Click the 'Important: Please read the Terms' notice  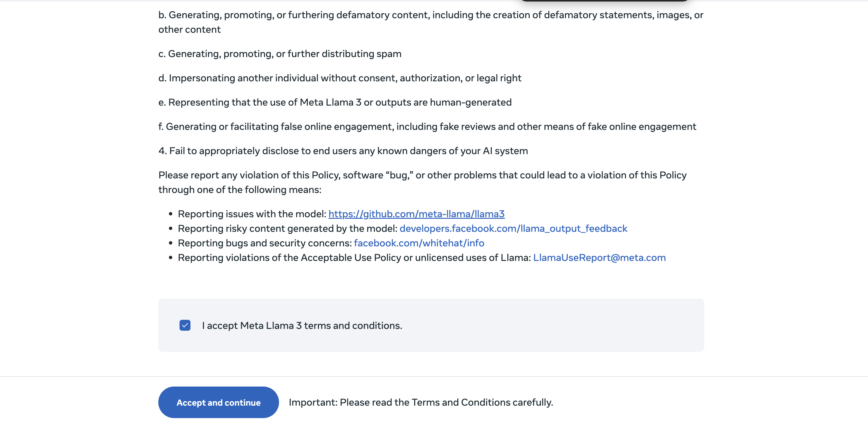coord(421,402)
